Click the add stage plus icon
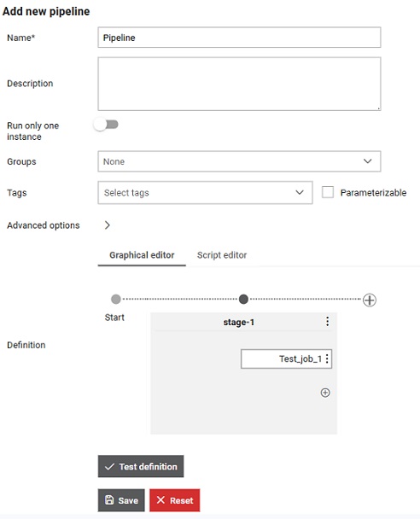 369,300
